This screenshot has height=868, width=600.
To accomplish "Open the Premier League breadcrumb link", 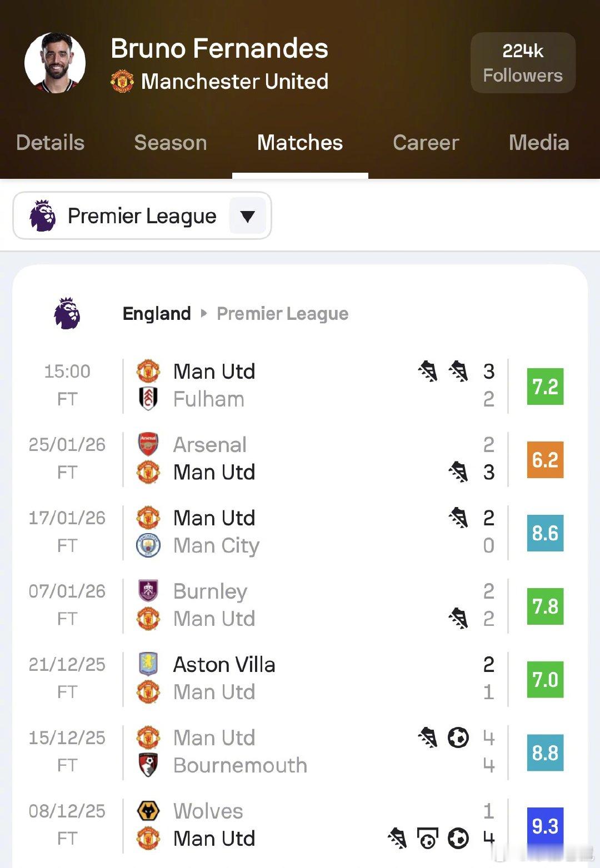I will pyautogui.click(x=282, y=314).
